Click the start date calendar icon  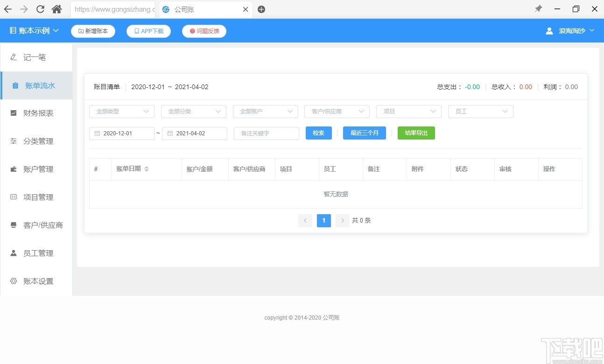[97, 133]
